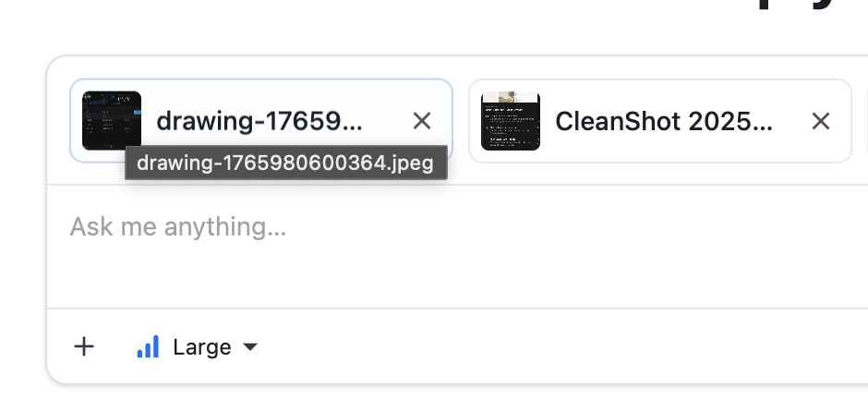868x410 pixels.
Task: Open the drawing attachment thumbnail image
Action: (x=111, y=119)
